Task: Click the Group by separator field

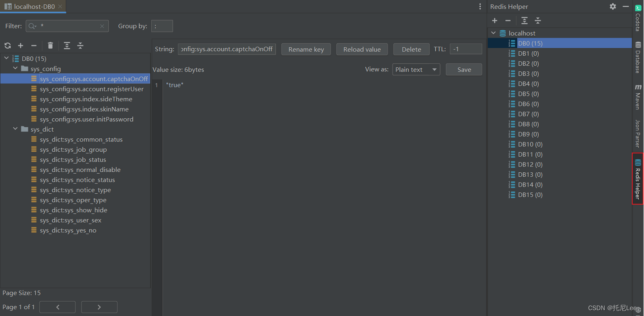Action: 162,26
